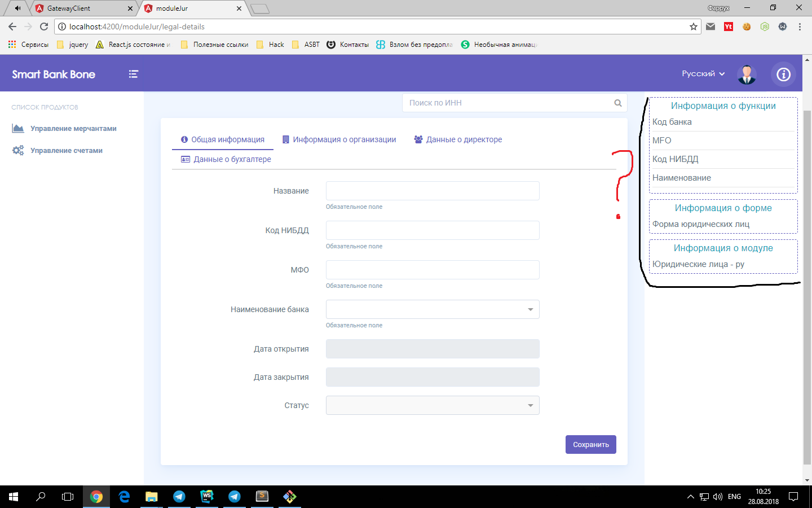Image resolution: width=812 pixels, height=508 pixels.
Task: Go back with the browser back arrow
Action: pos(12,27)
